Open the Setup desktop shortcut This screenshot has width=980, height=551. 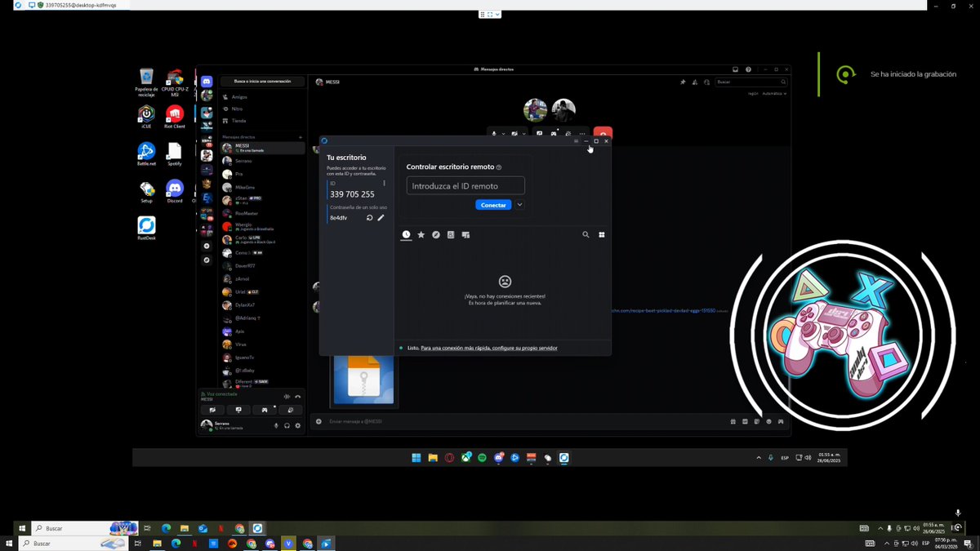tap(146, 192)
